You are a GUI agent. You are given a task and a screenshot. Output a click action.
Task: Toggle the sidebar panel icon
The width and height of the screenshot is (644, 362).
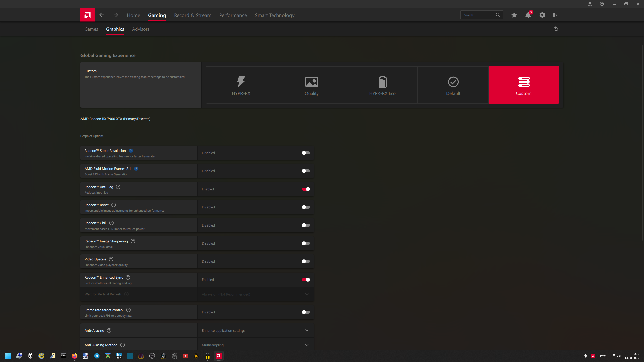(x=556, y=15)
